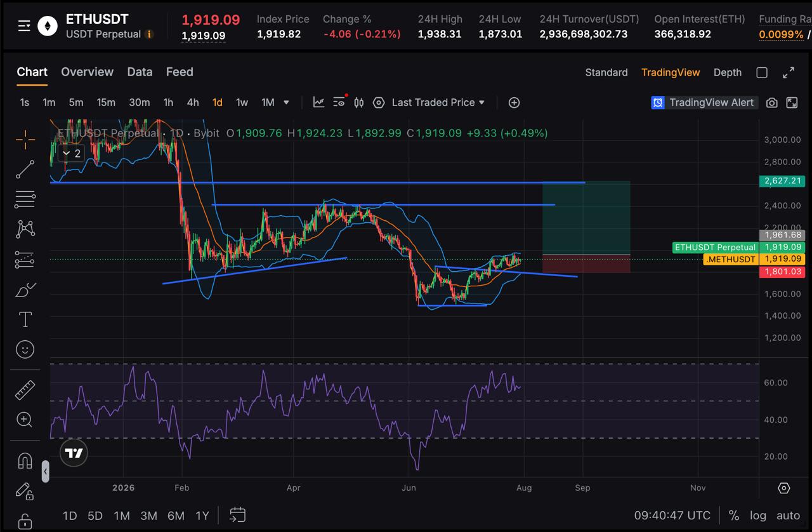The width and height of the screenshot is (812, 532).
Task: Open the Feed tab
Action: [180, 72]
